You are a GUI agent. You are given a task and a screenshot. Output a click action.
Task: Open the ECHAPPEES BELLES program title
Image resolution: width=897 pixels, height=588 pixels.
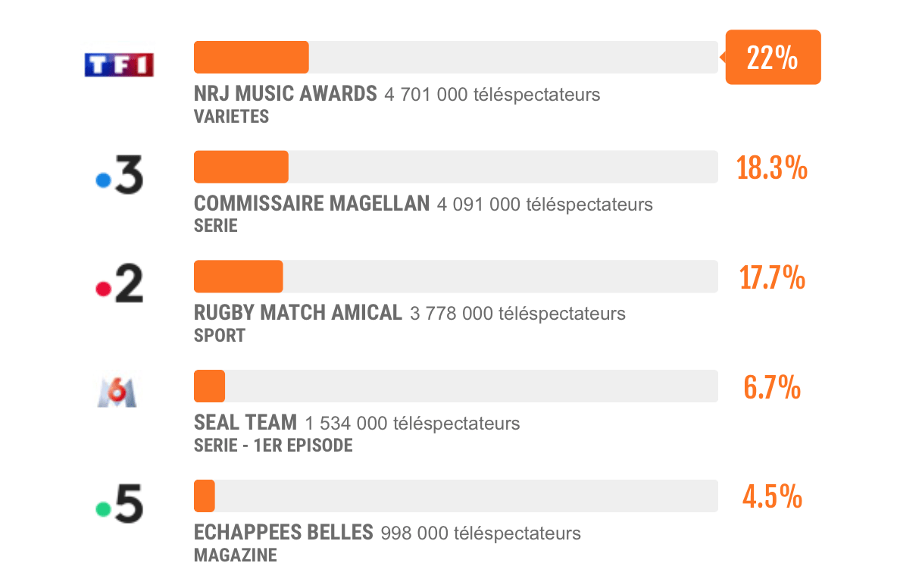click(283, 533)
